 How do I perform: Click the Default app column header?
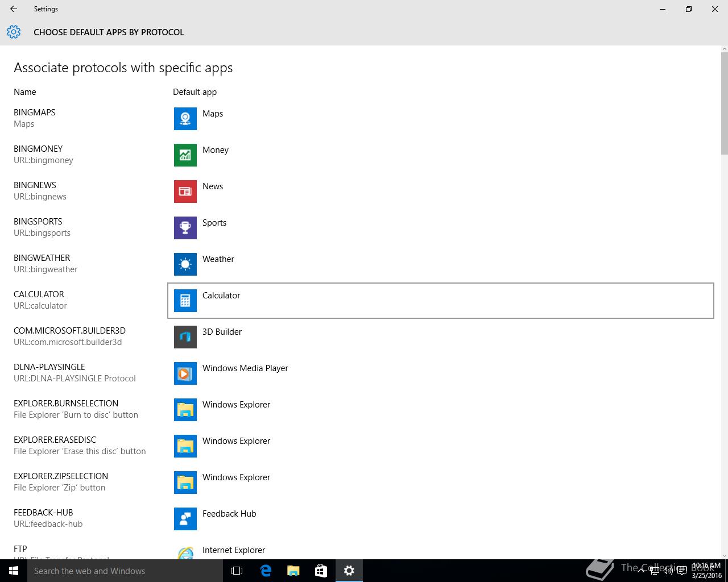click(x=195, y=92)
